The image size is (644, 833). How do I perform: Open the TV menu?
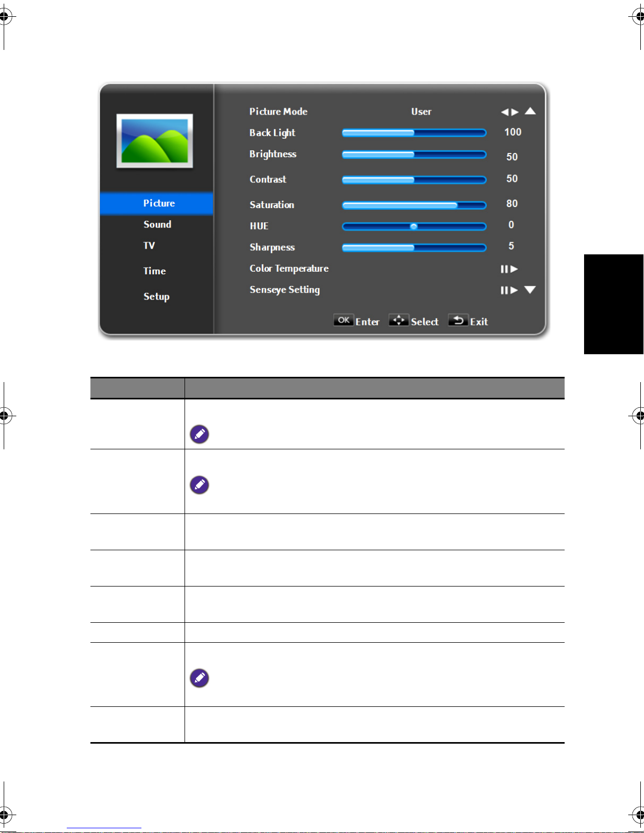coord(149,245)
